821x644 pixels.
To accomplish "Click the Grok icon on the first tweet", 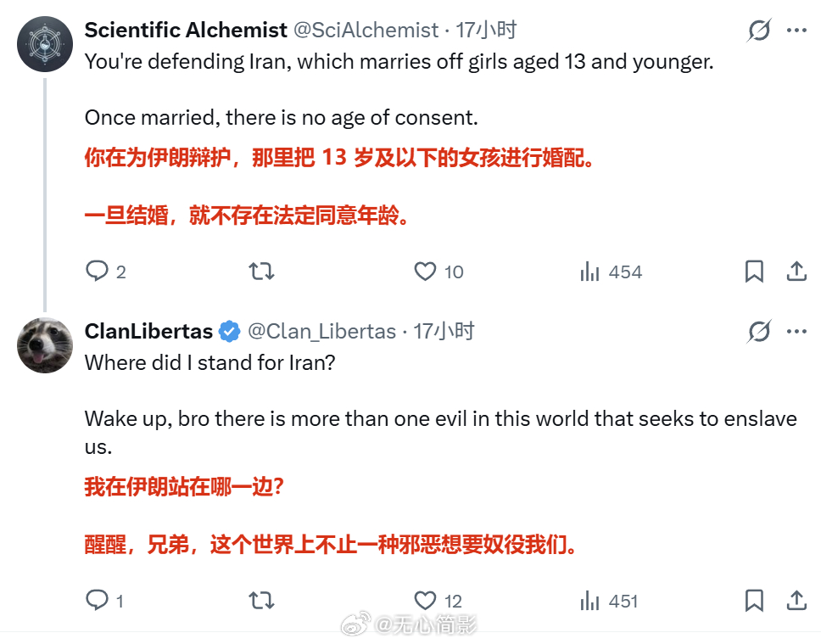I will [757, 29].
